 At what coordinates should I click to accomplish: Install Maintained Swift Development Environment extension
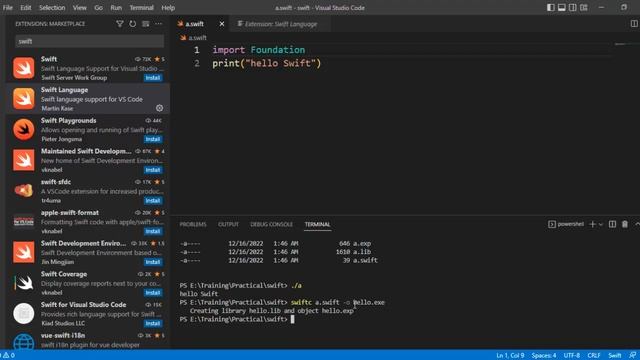(x=153, y=170)
